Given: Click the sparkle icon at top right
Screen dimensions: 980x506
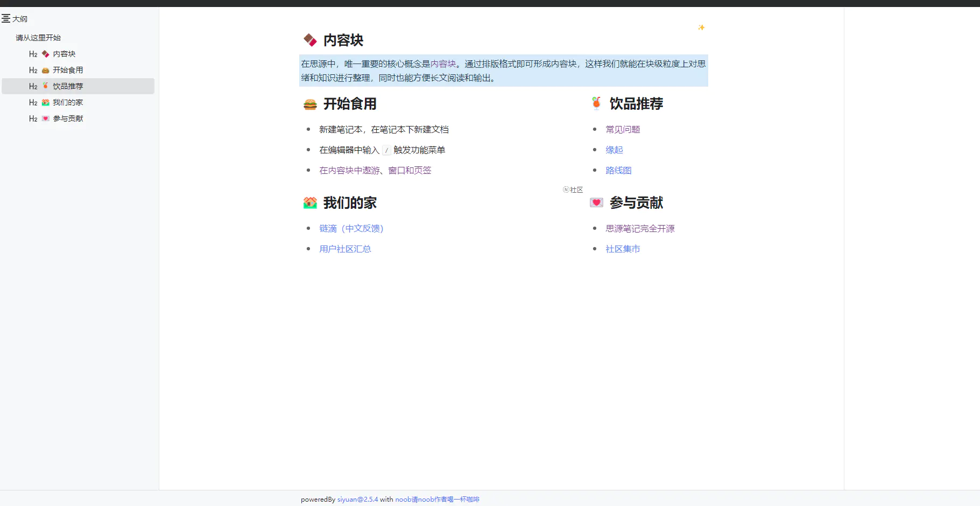Looking at the screenshot, I should [x=701, y=27].
